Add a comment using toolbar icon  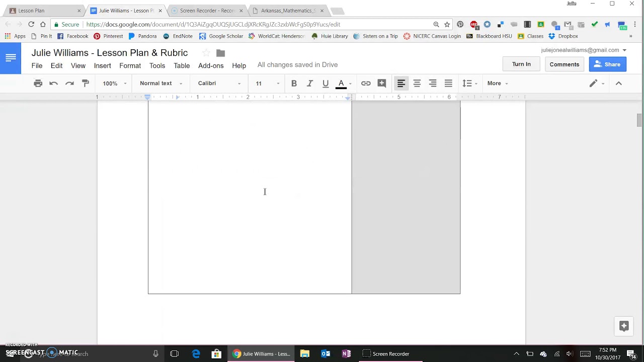[x=382, y=83]
